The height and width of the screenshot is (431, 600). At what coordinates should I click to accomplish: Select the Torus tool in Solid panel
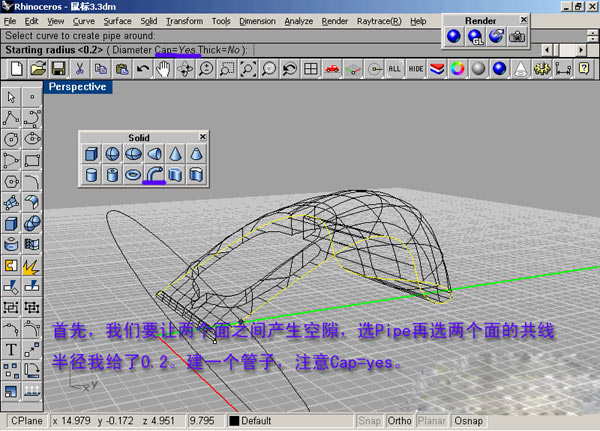[133, 175]
